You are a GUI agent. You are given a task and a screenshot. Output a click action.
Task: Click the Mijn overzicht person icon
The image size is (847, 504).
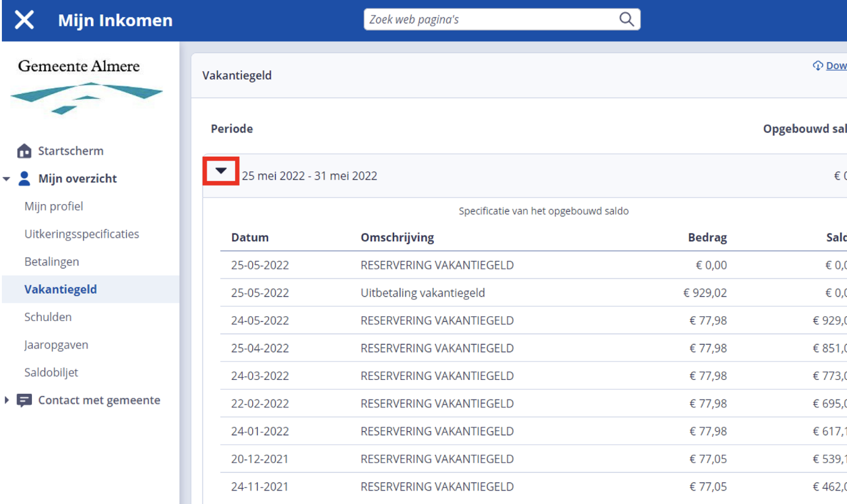point(24,179)
